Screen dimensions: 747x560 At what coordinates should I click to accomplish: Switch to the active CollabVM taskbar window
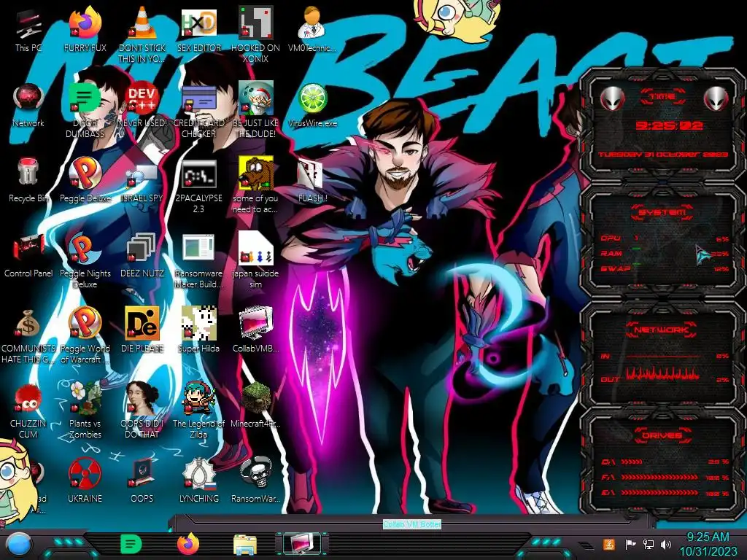301,544
